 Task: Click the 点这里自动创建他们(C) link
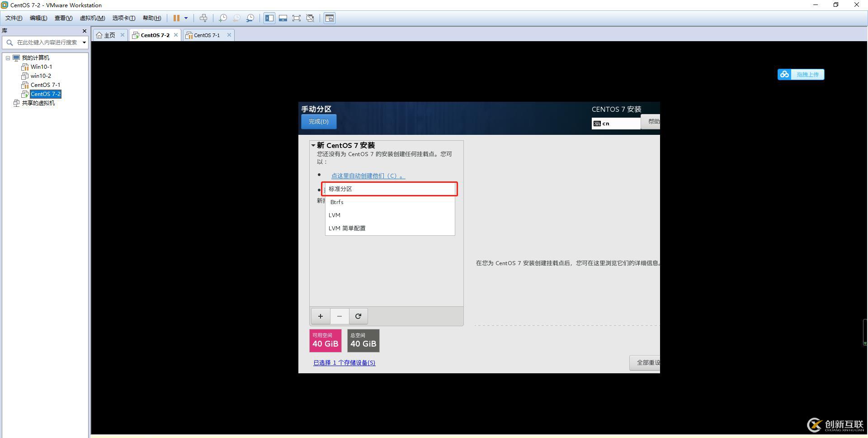click(368, 176)
